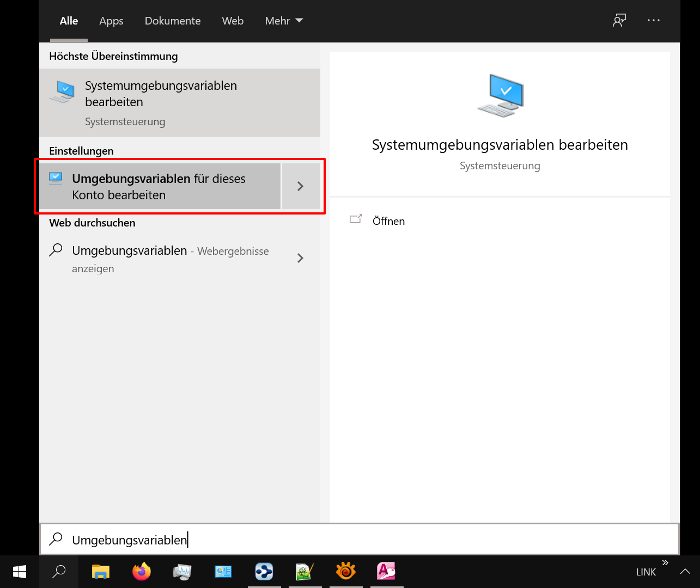Viewport: 700px width, 588px height.
Task: Launch Firefox from the taskbar
Action: pos(142,572)
